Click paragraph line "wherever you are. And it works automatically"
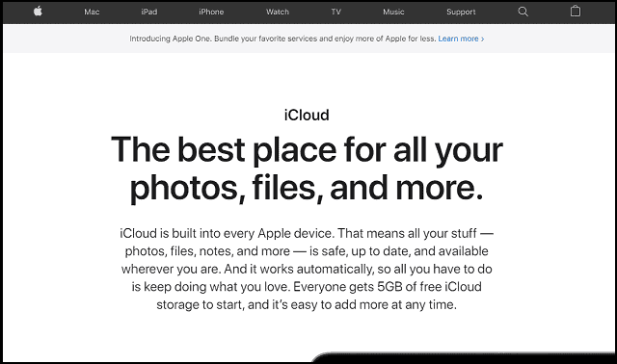Screen dimensions: 617x364 coord(307,269)
